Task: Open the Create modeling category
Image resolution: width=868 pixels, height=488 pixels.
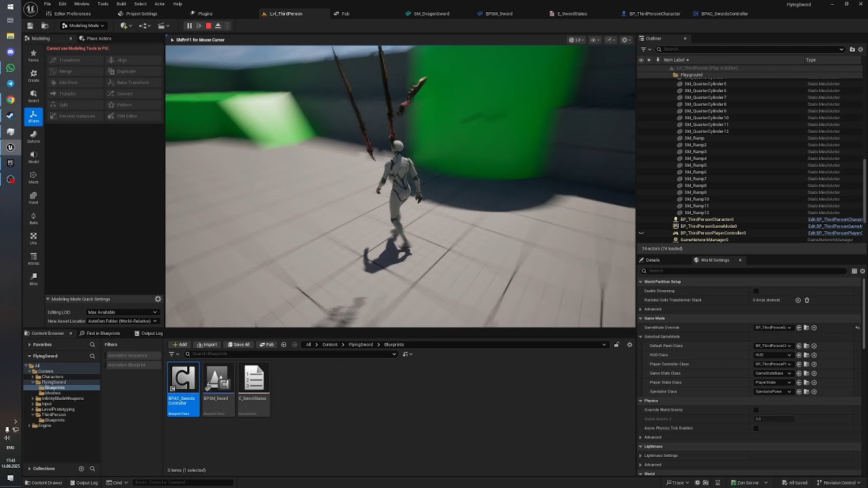Action: (x=33, y=76)
